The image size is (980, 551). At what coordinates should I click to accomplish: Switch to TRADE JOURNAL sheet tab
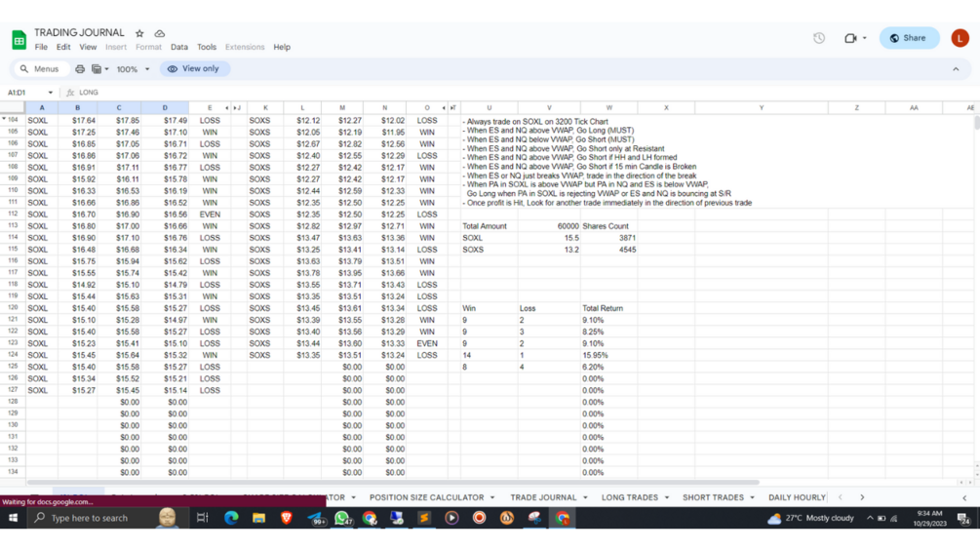point(543,498)
